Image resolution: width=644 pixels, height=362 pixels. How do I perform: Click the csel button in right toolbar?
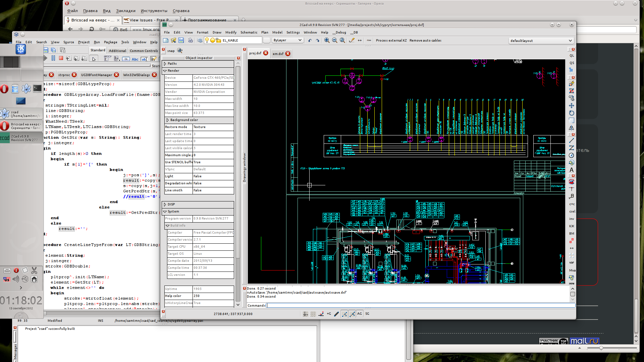(572, 212)
